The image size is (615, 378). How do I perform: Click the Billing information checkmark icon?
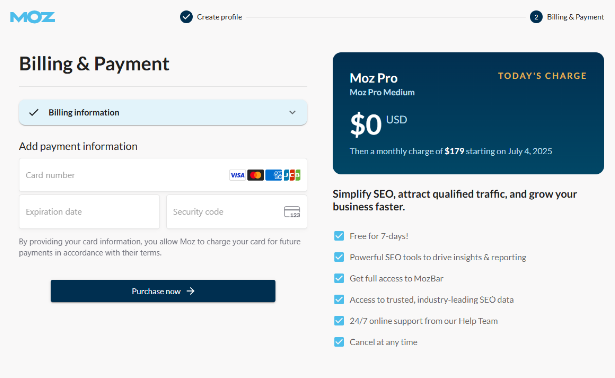coord(34,113)
